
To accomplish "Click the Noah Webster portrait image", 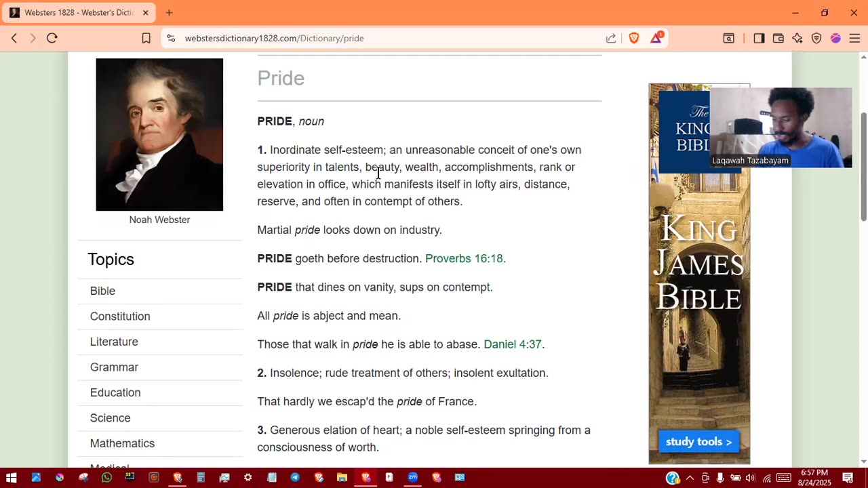I will click(x=159, y=134).
